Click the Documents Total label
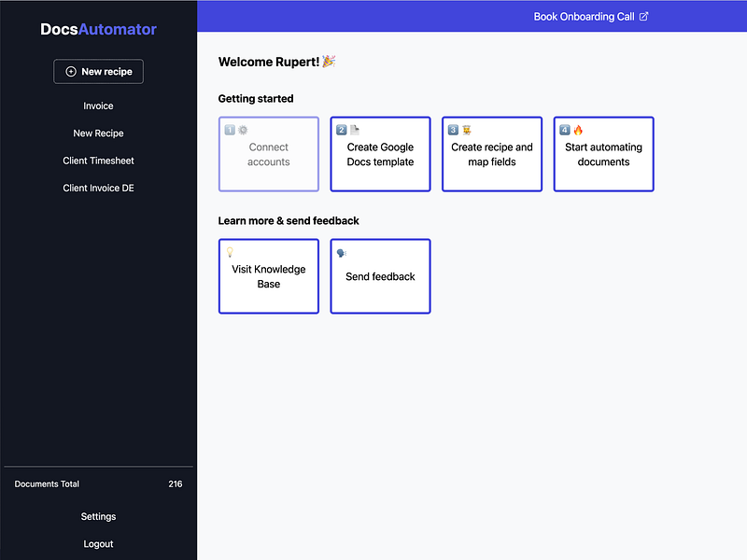This screenshot has height=560, width=747. click(x=47, y=483)
